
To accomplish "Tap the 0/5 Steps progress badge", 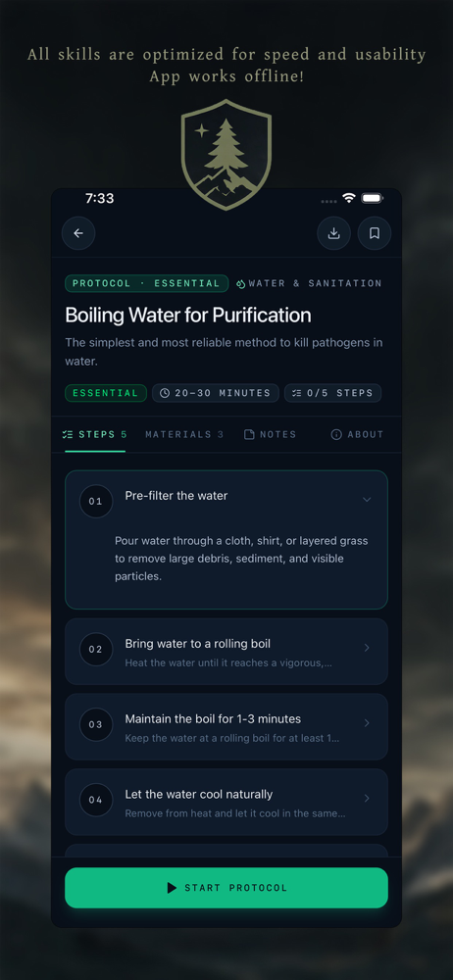I will [332, 393].
